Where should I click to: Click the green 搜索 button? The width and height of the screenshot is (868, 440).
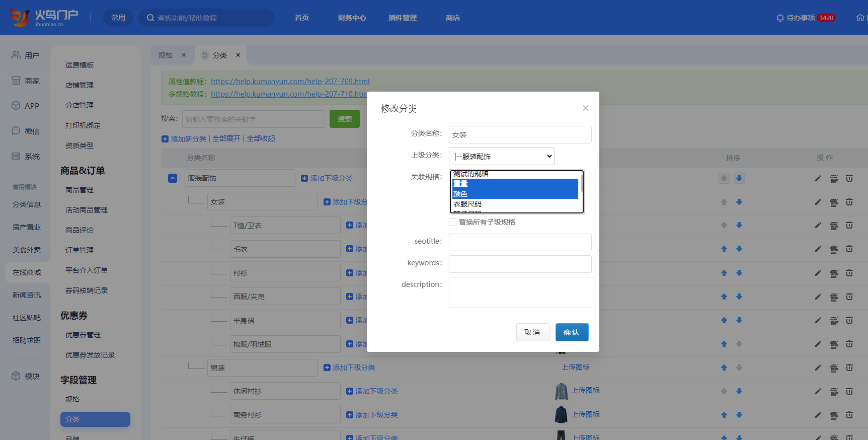click(345, 119)
